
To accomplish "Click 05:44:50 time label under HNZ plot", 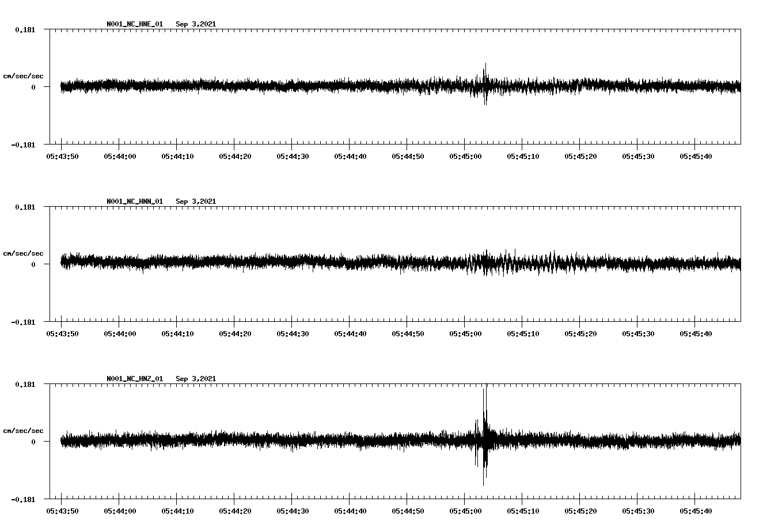I will pyautogui.click(x=408, y=511).
